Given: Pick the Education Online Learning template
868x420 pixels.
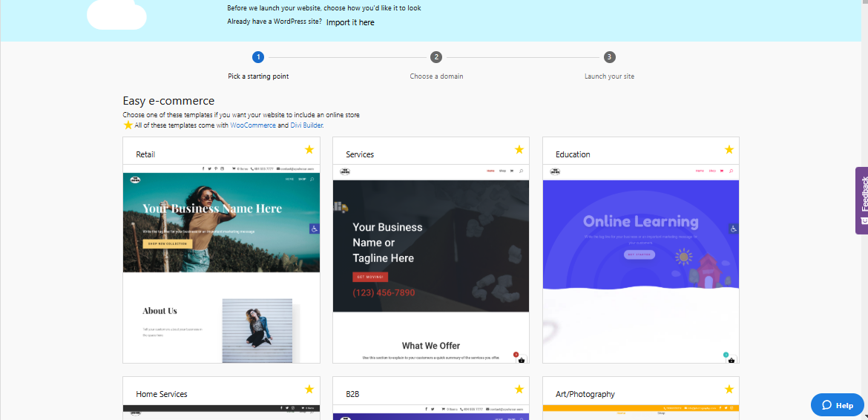Looking at the screenshot, I should click(x=641, y=263).
